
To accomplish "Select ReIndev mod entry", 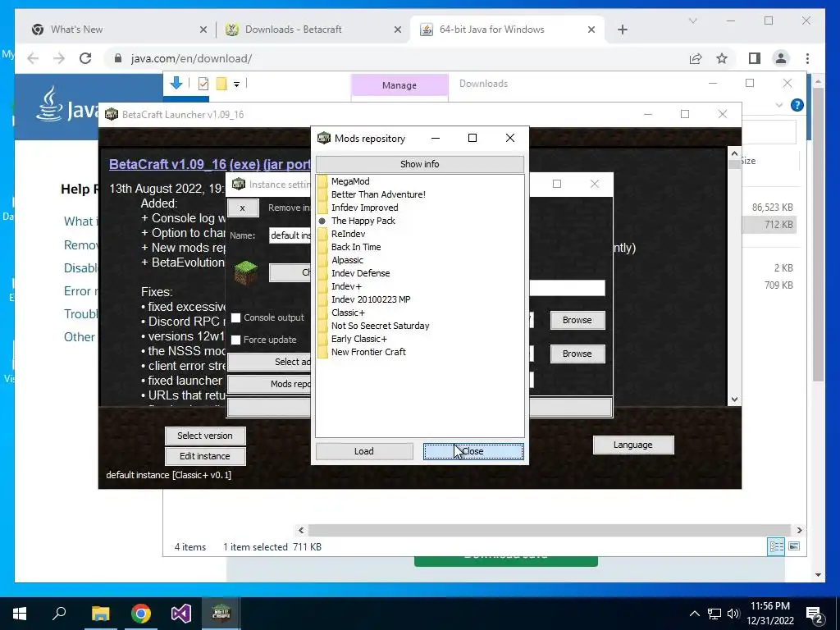I will click(x=348, y=234).
